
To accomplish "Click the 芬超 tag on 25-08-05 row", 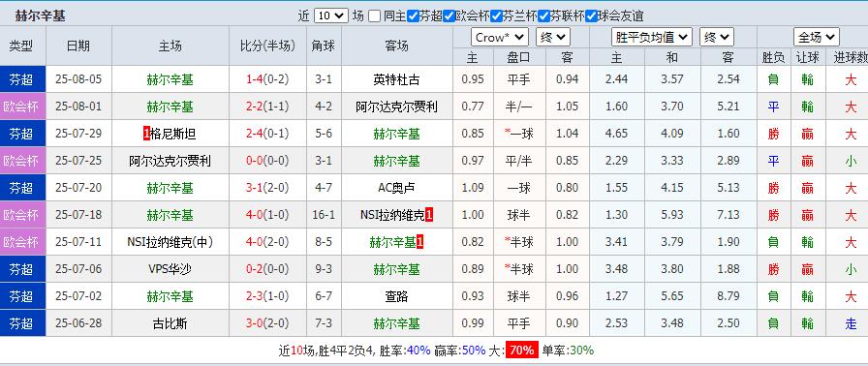I will pyautogui.click(x=22, y=79).
